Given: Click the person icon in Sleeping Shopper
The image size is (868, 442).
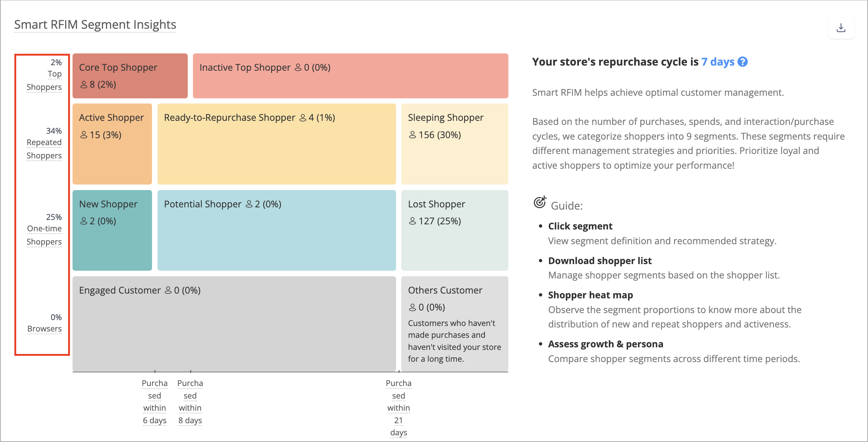Looking at the screenshot, I should pos(412,135).
